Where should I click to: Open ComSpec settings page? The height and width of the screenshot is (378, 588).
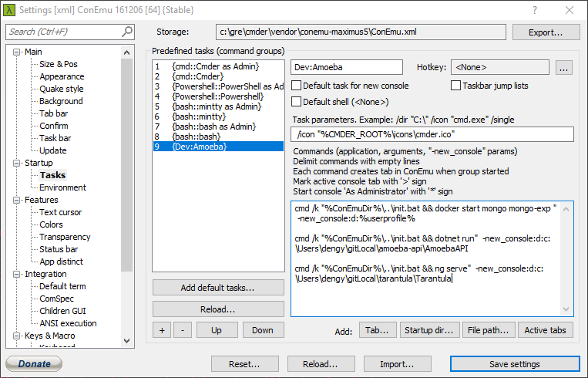click(56, 299)
